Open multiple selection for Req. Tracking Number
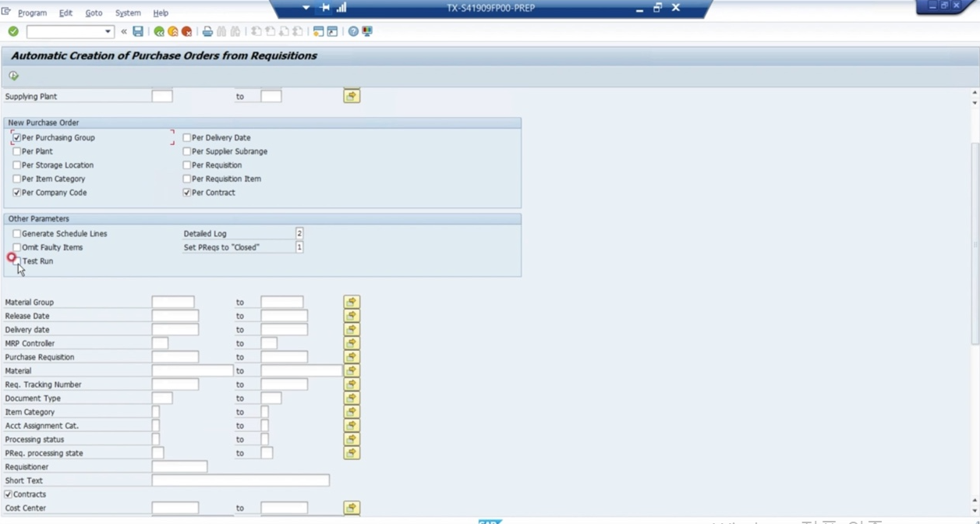Image resolution: width=980 pixels, height=524 pixels. [352, 384]
